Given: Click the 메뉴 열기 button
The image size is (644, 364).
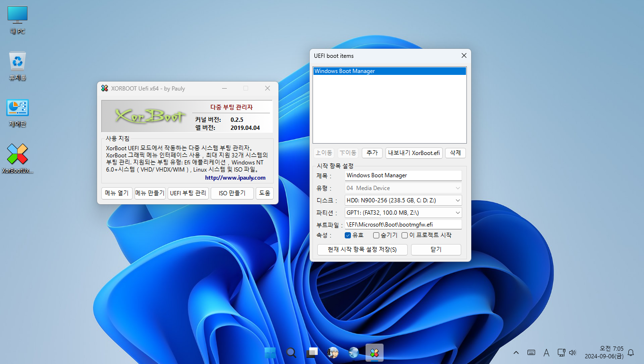Looking at the screenshot, I should click(x=117, y=193).
